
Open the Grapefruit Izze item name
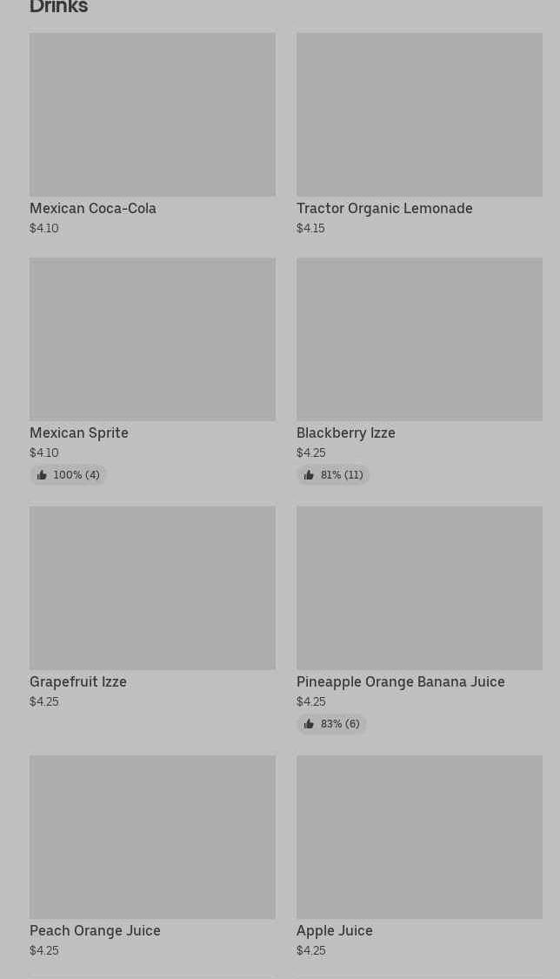78,681
